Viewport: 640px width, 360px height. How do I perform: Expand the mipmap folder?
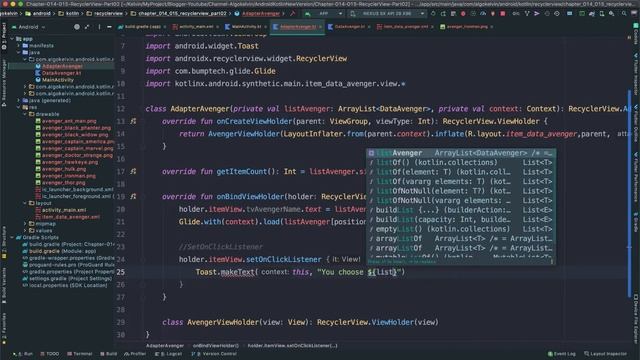pos(25,224)
